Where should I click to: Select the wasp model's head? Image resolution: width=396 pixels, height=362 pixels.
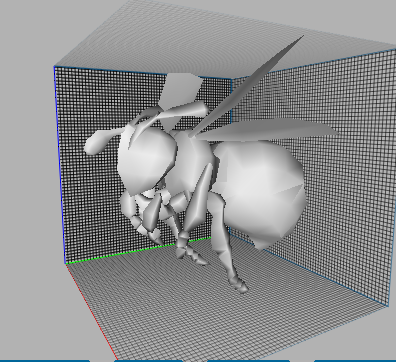pos(147,160)
